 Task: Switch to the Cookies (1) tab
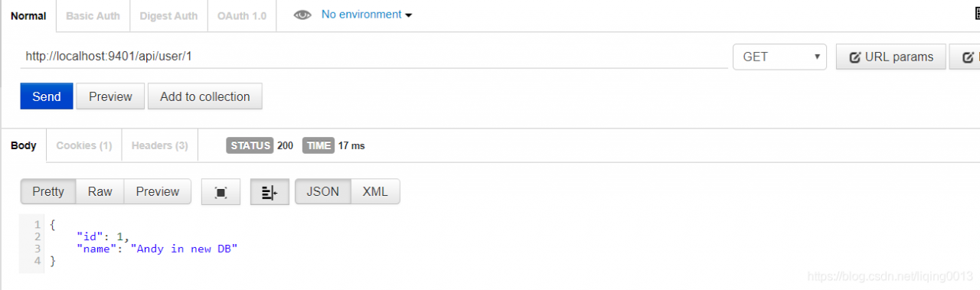click(84, 145)
